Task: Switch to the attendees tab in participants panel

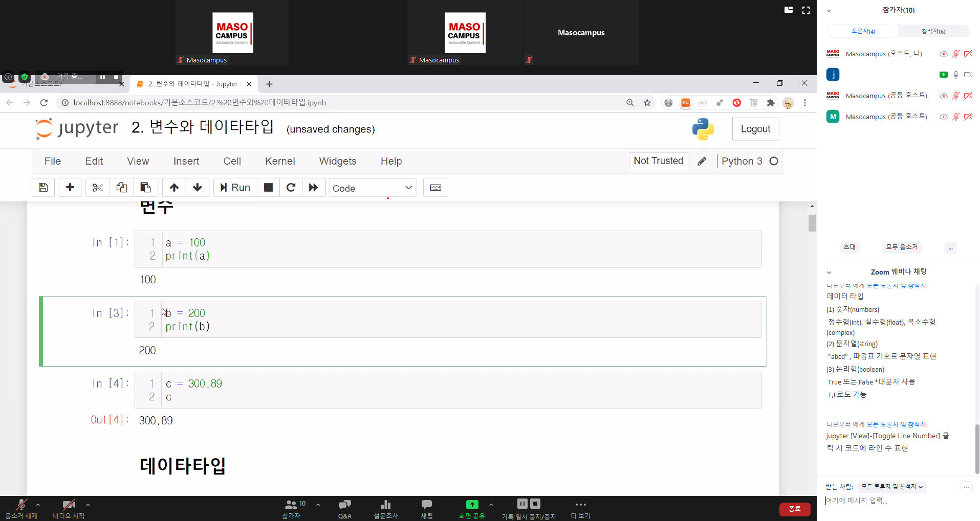Action: tap(933, 31)
